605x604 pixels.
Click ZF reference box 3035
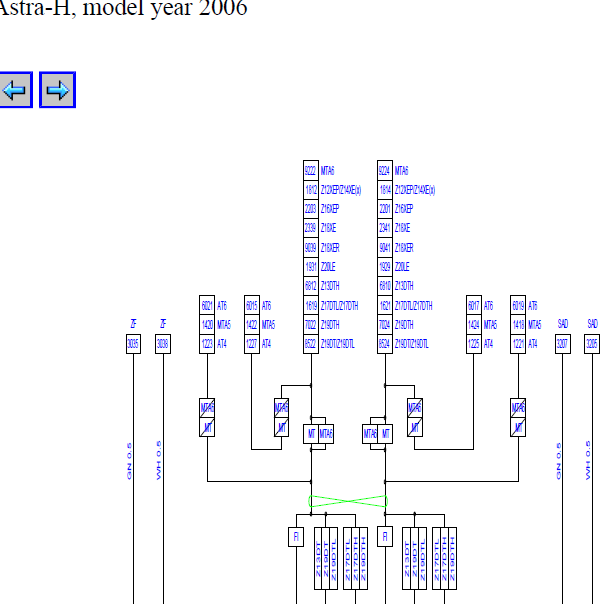(133, 344)
